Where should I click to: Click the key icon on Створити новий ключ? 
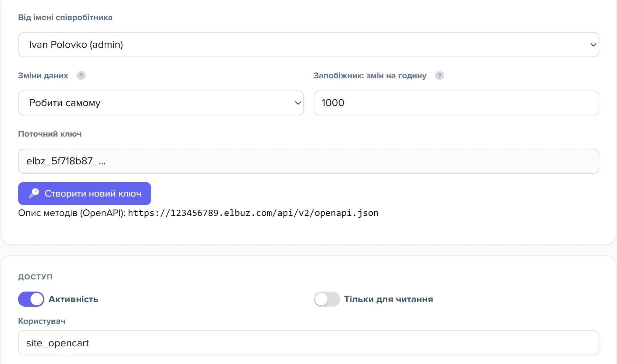click(34, 193)
